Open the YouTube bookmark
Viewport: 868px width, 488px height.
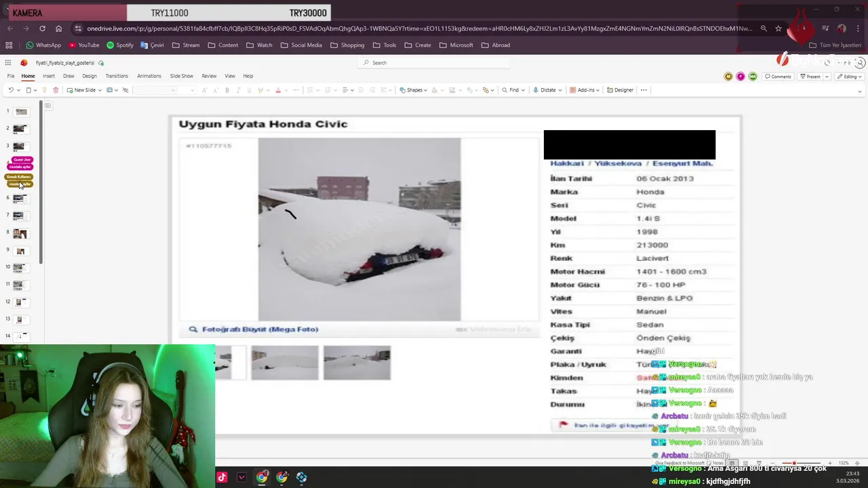(x=84, y=45)
